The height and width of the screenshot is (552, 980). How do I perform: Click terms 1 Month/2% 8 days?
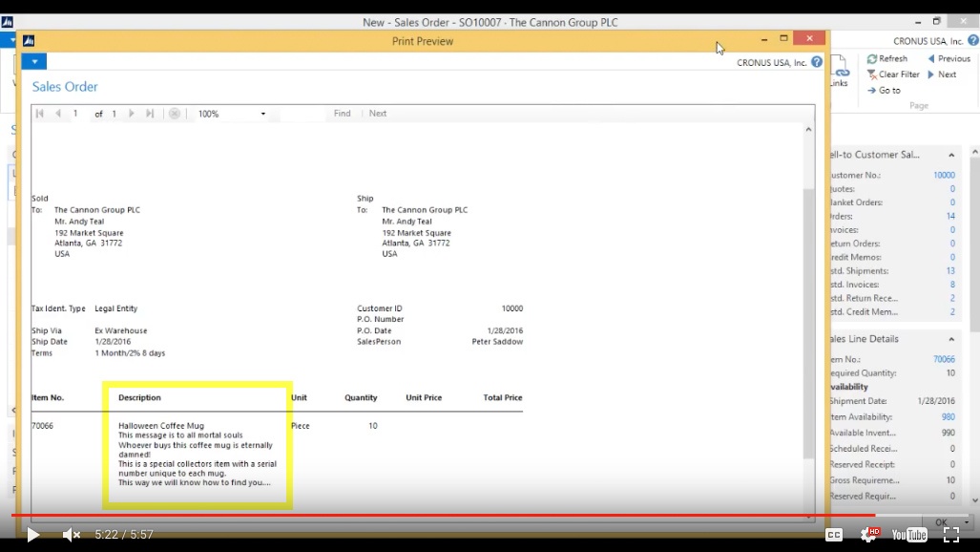[x=130, y=353]
